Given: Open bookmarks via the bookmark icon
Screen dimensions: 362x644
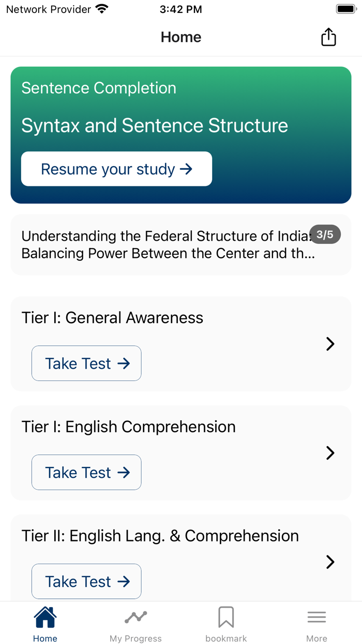Looking at the screenshot, I should pos(226,617).
